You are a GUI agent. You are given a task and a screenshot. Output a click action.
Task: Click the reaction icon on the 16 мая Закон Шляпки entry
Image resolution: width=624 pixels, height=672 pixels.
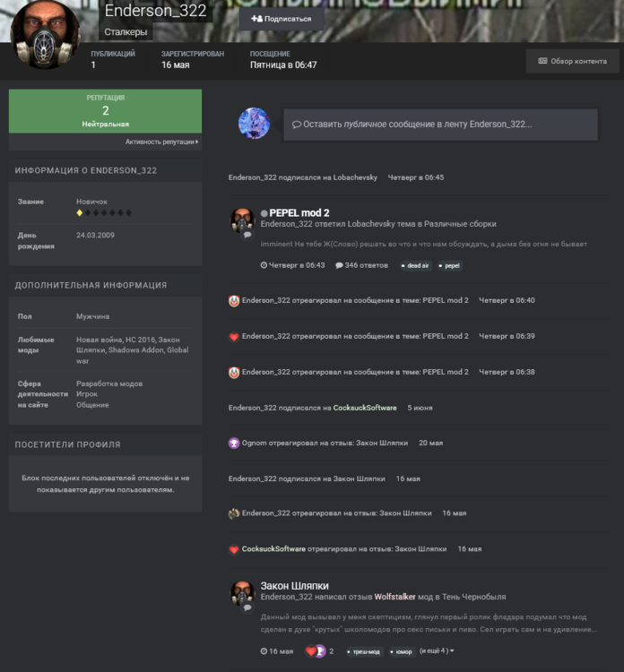click(234, 513)
